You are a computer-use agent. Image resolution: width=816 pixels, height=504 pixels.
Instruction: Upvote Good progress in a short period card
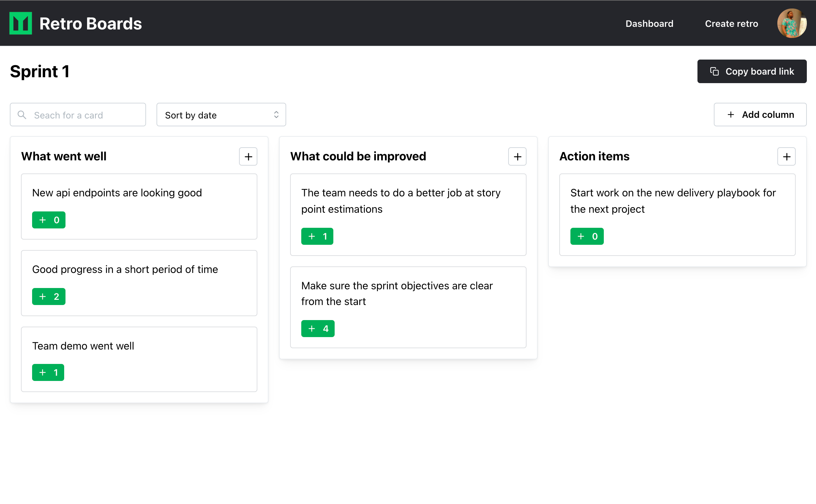coord(49,296)
